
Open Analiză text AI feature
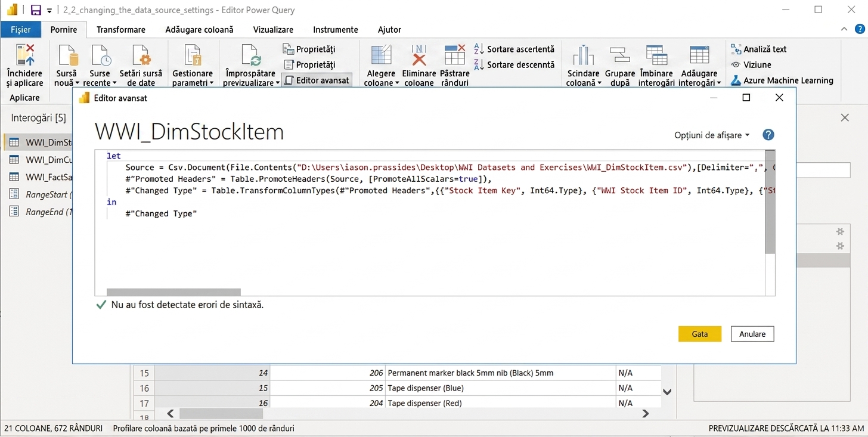(758, 49)
